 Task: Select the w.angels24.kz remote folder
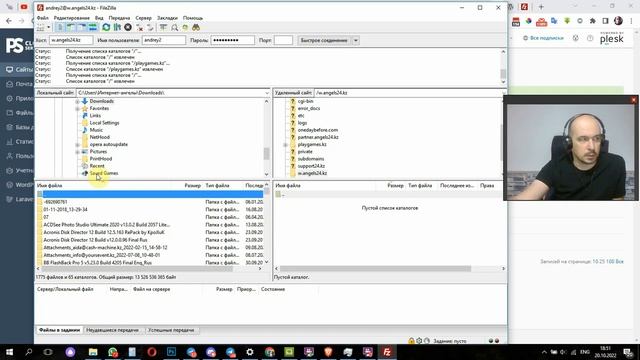[x=312, y=173]
